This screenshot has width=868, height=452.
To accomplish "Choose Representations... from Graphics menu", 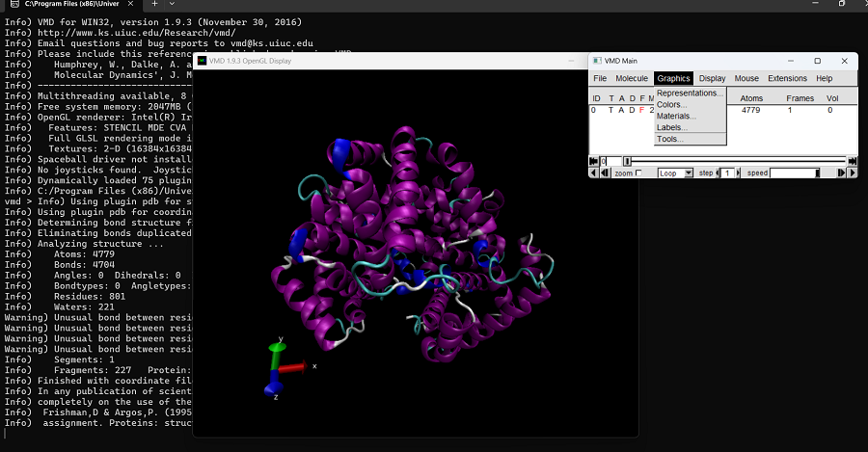I will coord(690,93).
